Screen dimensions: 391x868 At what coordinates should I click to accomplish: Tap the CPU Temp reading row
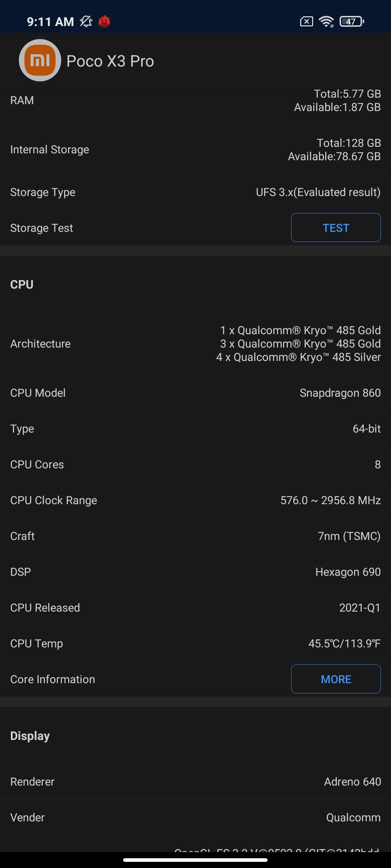195,643
